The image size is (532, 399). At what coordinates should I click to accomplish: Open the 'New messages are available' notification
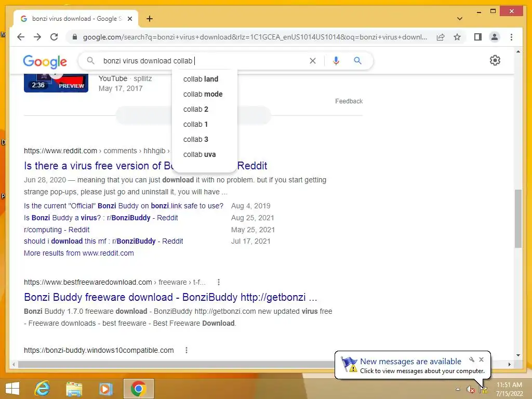pos(410,362)
